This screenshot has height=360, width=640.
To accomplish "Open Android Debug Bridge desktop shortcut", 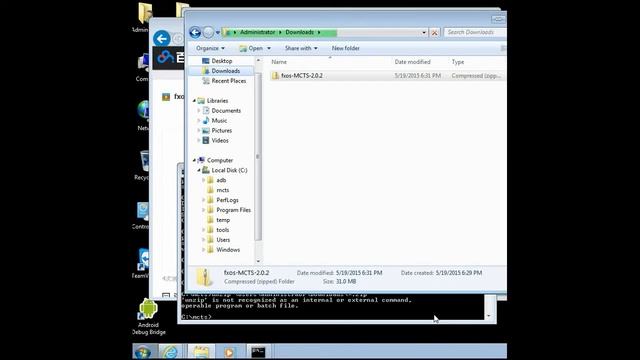I will click(x=148, y=317).
